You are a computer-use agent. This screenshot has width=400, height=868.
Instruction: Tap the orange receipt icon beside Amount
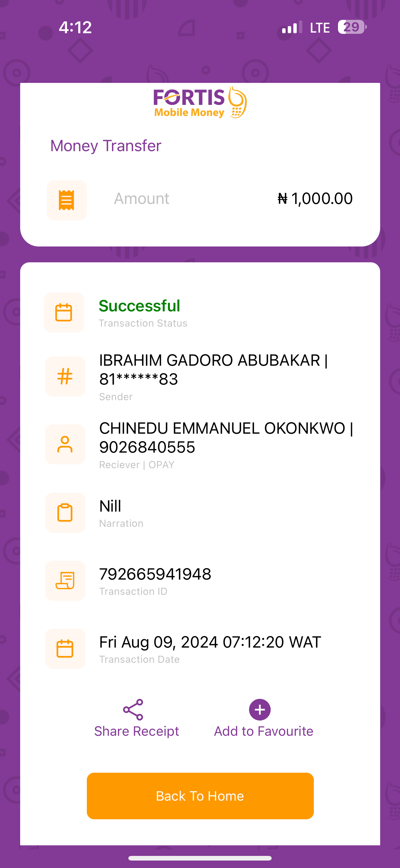[67, 200]
